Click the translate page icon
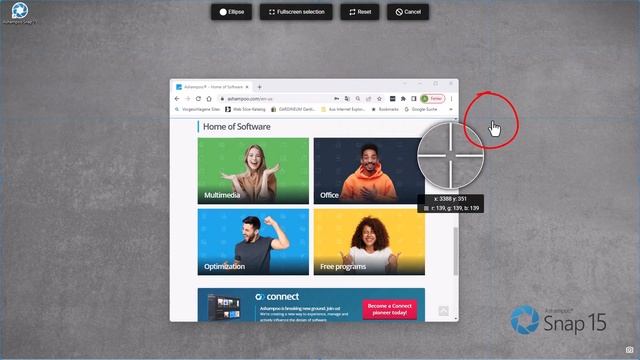Viewport: 640px width, 360px height. pyautogui.click(x=347, y=99)
